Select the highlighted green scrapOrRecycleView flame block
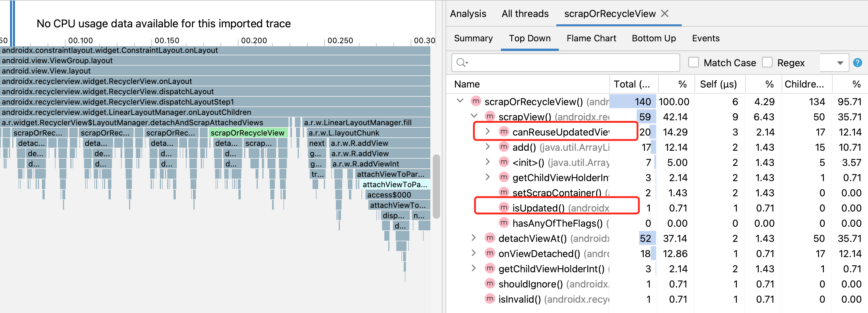The height and width of the screenshot is (313, 868). pyautogui.click(x=247, y=133)
